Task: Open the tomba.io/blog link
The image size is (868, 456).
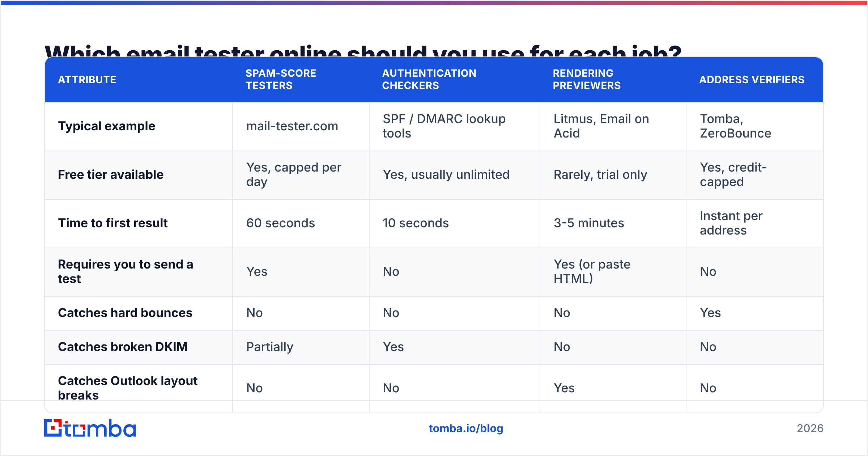Action: click(x=466, y=428)
